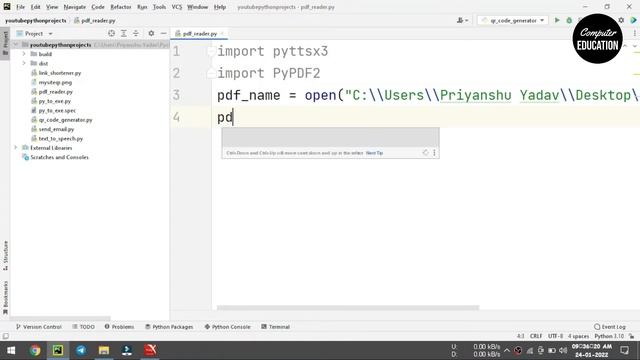The width and height of the screenshot is (640, 360).
Task: Open the Run menu
Action: pos(142,7)
